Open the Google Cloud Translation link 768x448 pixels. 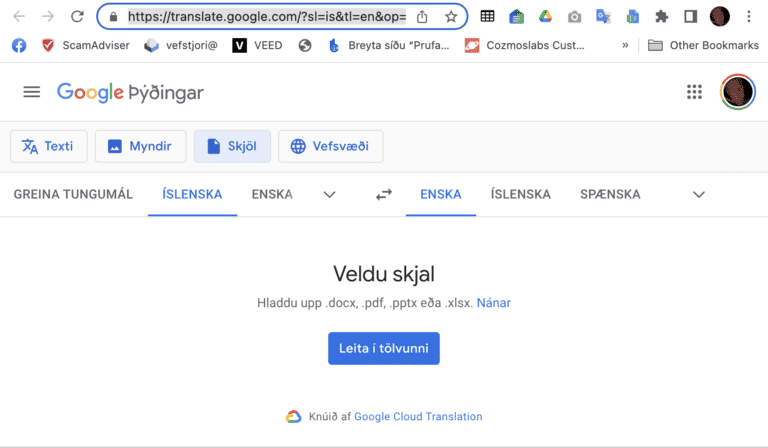pos(418,416)
